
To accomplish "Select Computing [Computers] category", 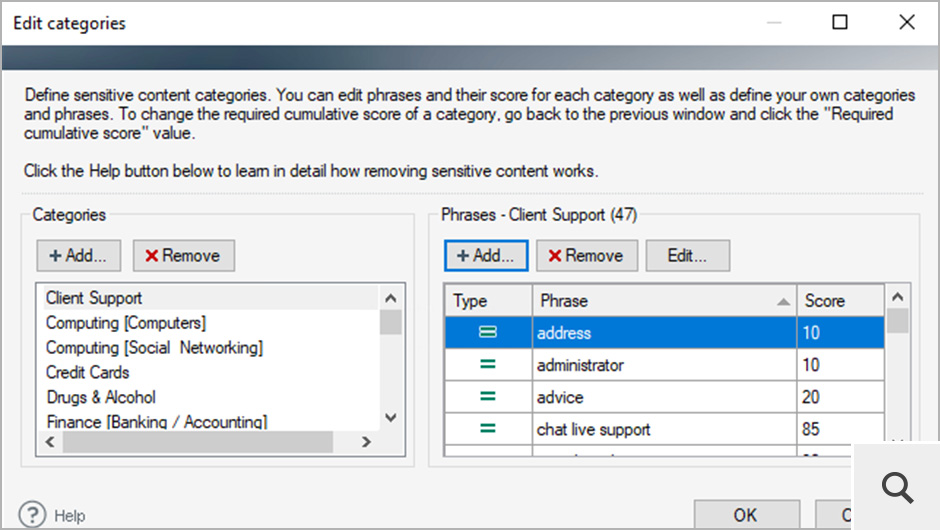I will (211, 323).
